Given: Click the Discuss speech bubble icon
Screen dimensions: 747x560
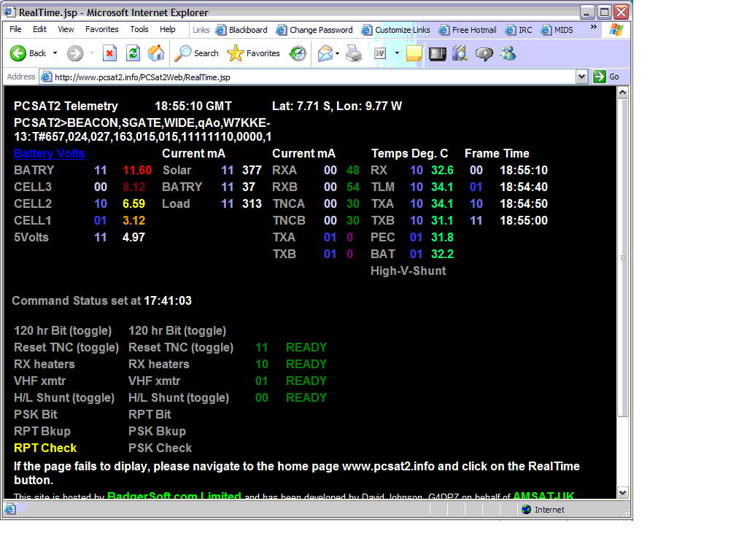Looking at the screenshot, I should click(484, 53).
